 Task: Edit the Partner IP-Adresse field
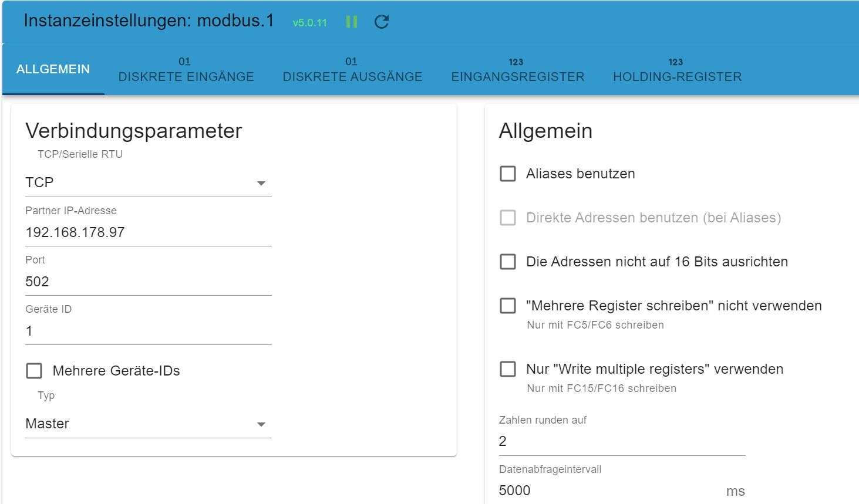tap(149, 232)
